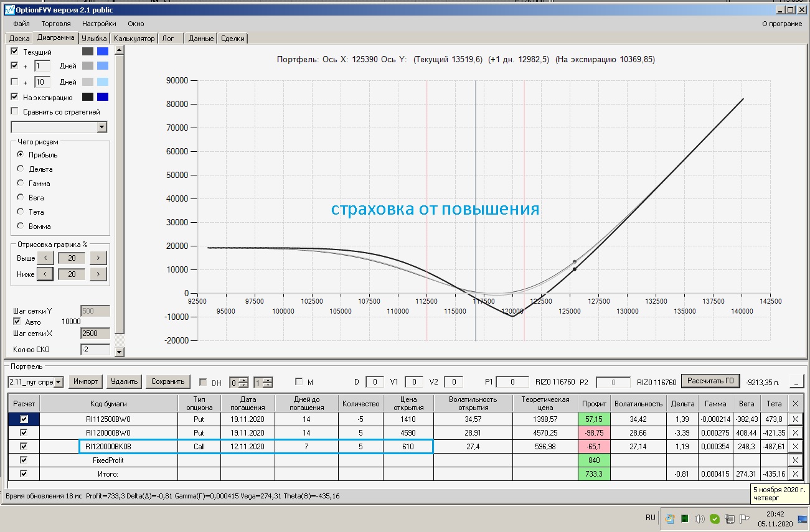
Task: Enable the '+10 Дней' curve checkbox
Action: coord(15,82)
